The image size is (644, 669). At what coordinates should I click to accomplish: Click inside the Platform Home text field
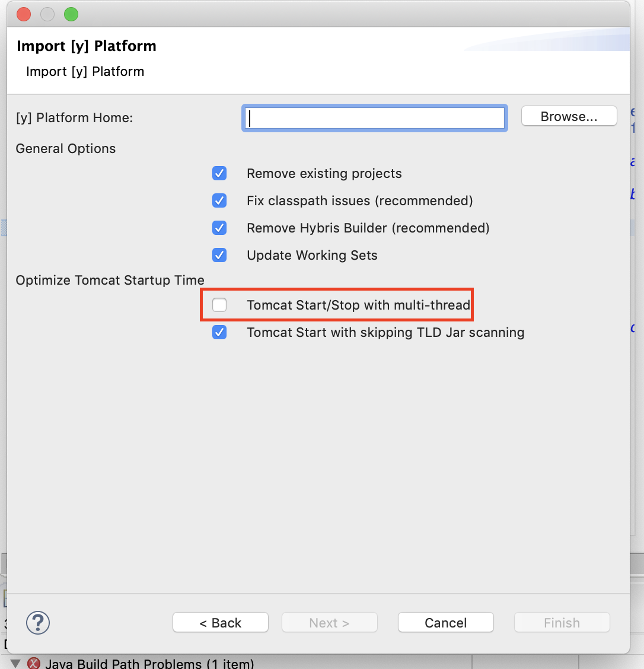(374, 118)
